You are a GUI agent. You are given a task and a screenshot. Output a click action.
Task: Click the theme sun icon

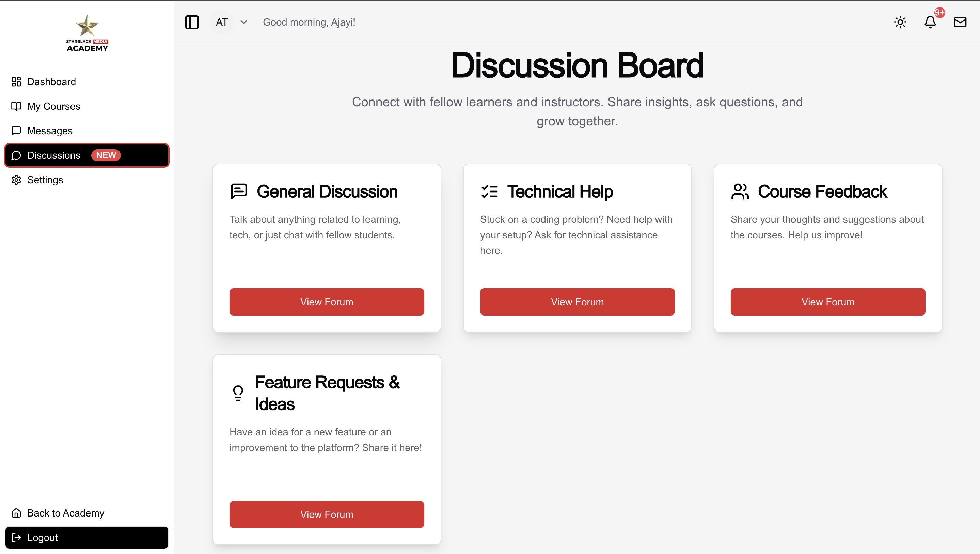tap(900, 22)
